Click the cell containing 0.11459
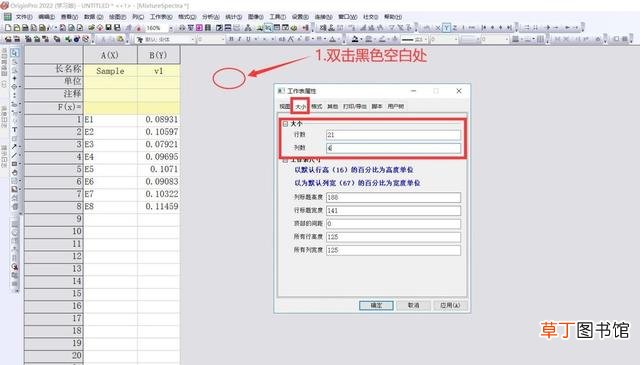 click(158, 206)
